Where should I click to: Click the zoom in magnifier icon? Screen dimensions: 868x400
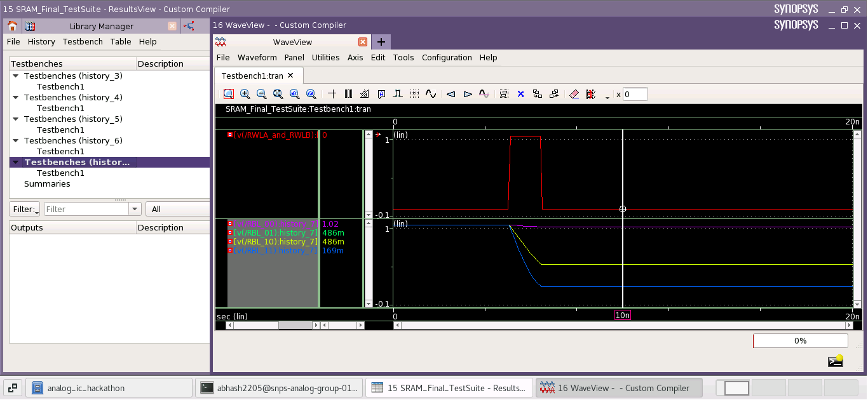245,94
